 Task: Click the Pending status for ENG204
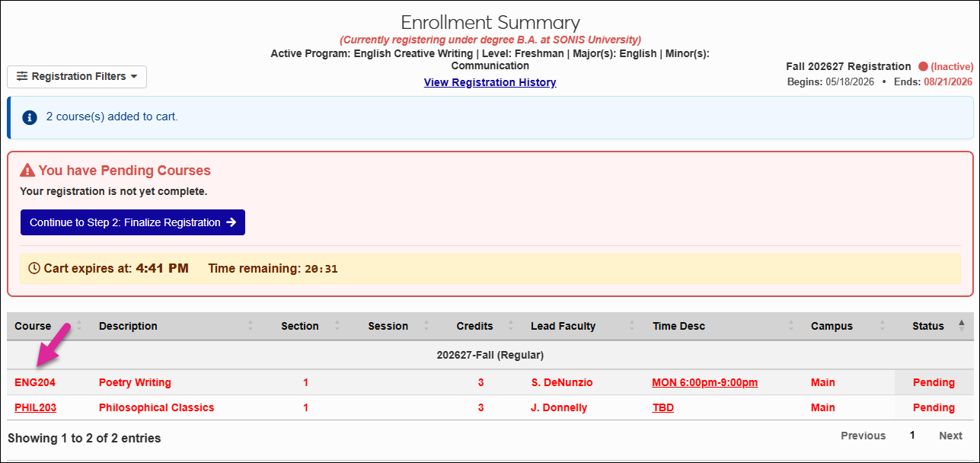pos(934,382)
